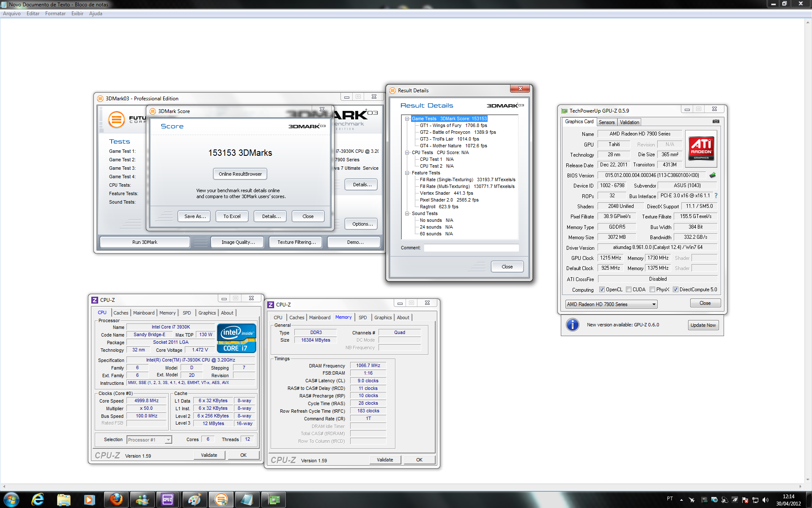Click the taskbar clock showing 12:14
This screenshot has width=812, height=508.
(x=788, y=500)
